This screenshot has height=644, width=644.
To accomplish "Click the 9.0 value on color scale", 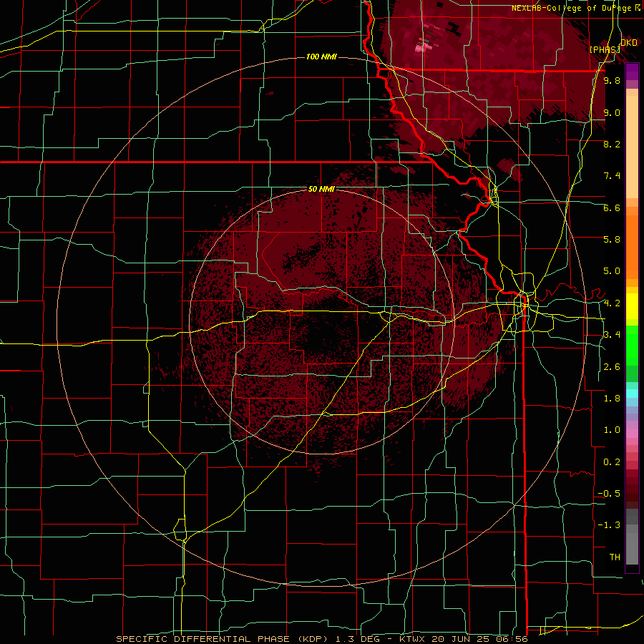I will [x=612, y=112].
